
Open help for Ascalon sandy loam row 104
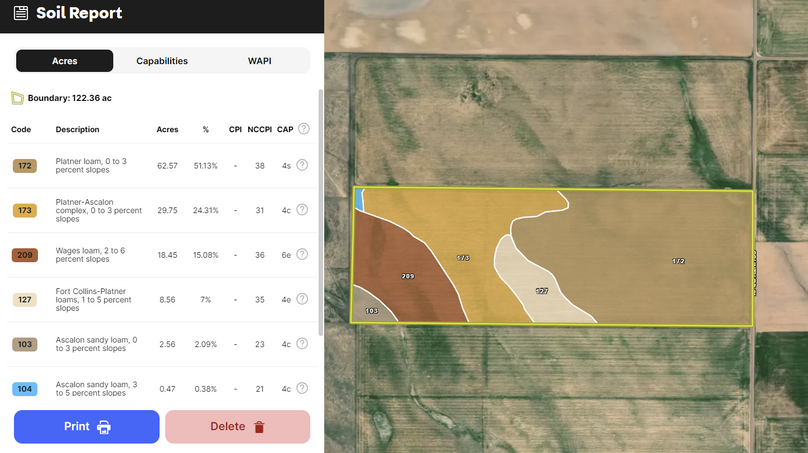tap(302, 388)
